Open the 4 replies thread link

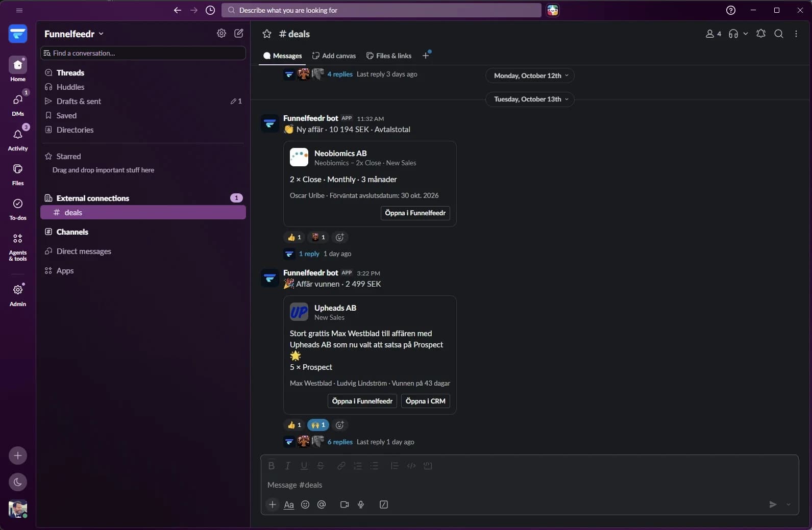tap(340, 74)
